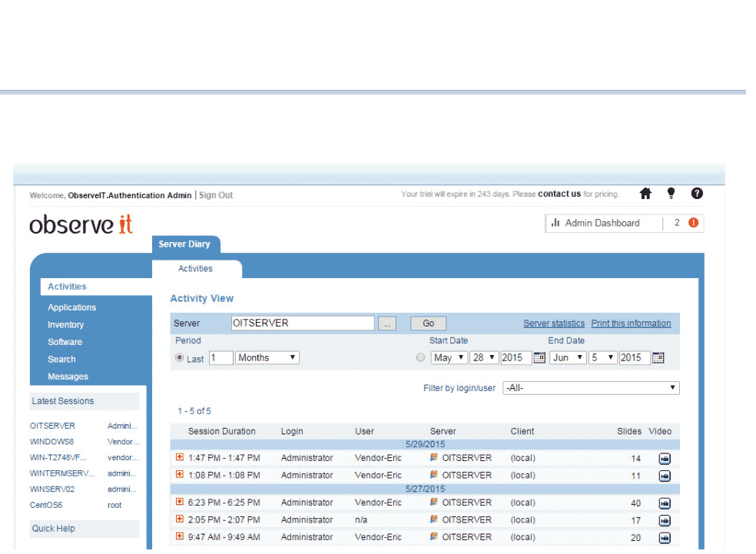756x554 pixels.
Task: Open the Start Date calendar picker icon
Action: (539, 358)
